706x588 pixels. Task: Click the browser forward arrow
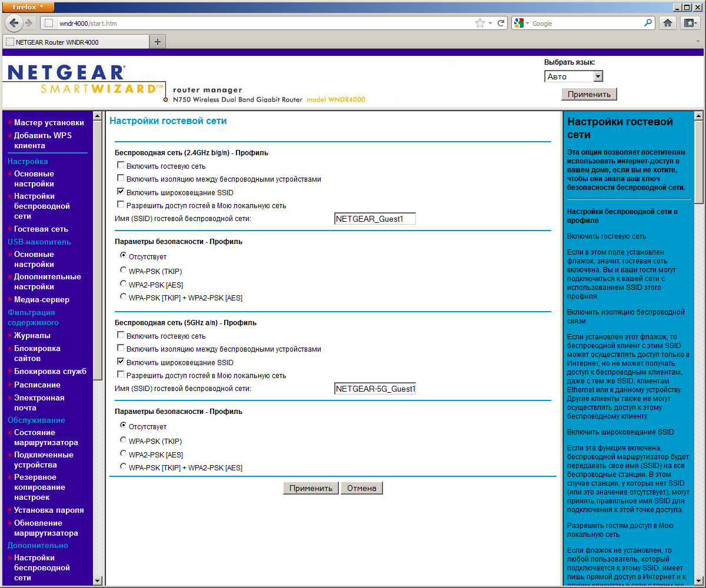pos(29,23)
